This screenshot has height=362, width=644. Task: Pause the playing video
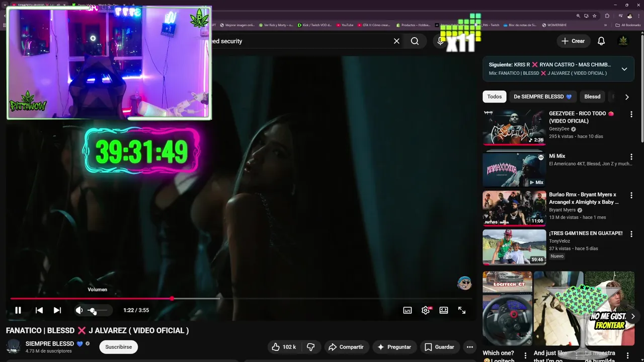(18, 310)
